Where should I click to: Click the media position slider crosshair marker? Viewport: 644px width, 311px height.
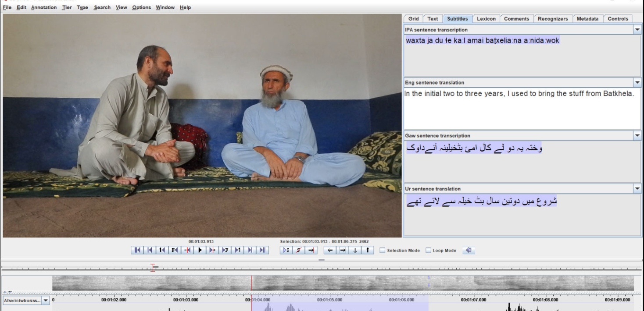pos(153,268)
